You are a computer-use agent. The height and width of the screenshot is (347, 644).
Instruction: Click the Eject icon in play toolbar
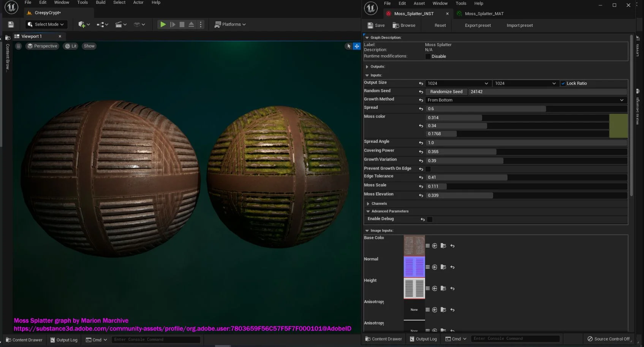(x=191, y=24)
